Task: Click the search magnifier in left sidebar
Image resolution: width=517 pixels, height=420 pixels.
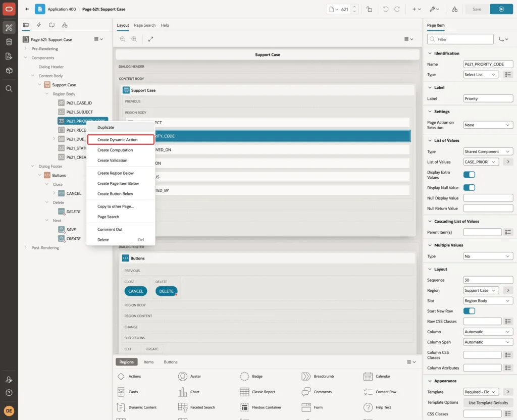Action: tap(9, 89)
